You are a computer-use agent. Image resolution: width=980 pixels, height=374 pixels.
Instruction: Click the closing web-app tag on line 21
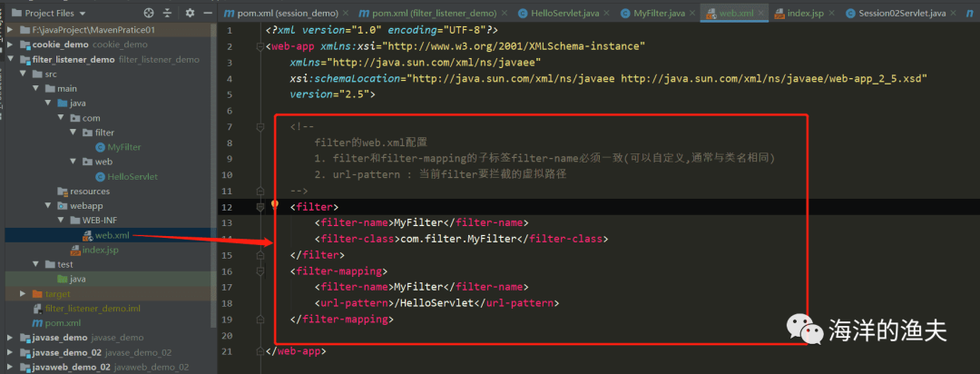(296, 351)
